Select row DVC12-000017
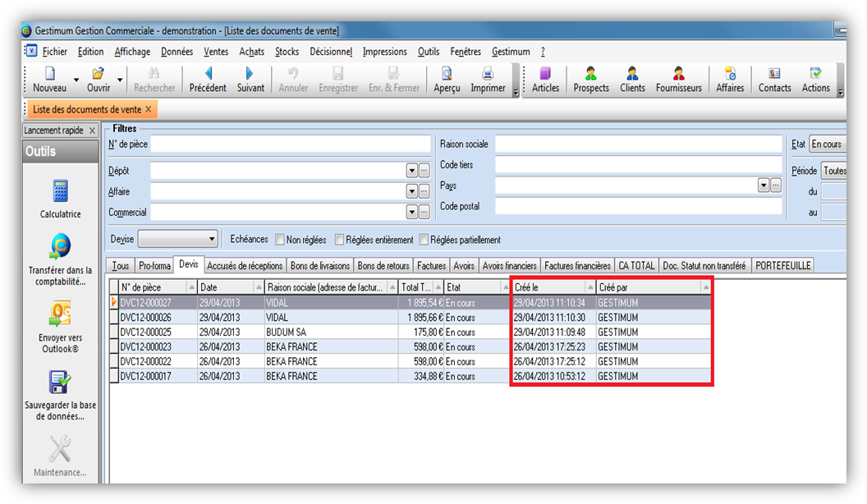The image size is (867, 504). pos(410,376)
